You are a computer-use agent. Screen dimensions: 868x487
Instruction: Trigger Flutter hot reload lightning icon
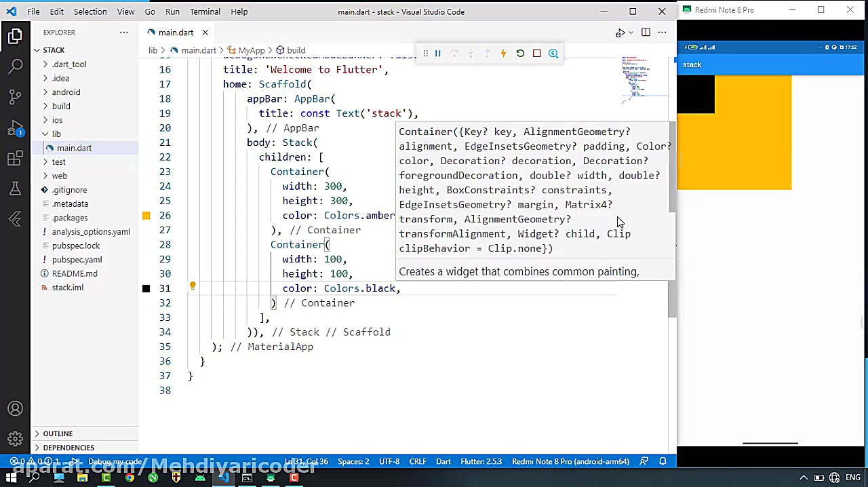coord(503,53)
